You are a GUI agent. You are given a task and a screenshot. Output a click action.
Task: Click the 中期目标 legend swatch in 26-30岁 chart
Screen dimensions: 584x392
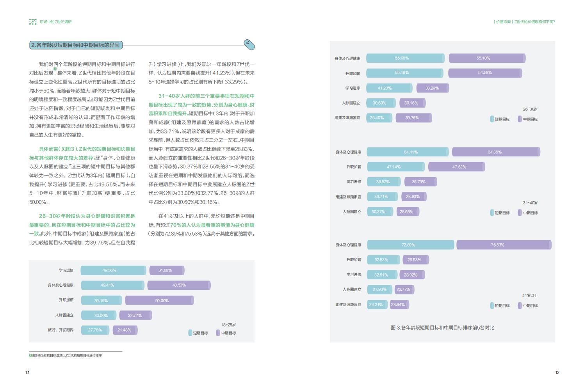pos(520,119)
